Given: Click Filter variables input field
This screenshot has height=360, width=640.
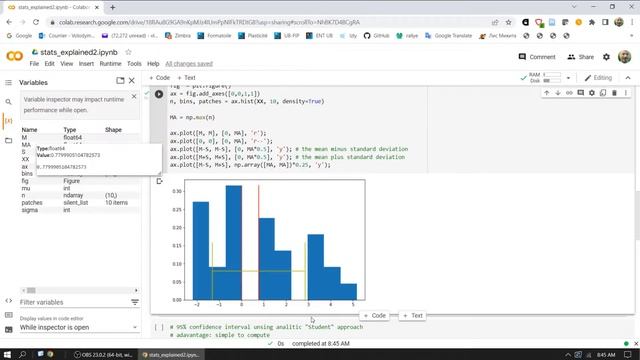Looking at the screenshot, I should click(73, 302).
